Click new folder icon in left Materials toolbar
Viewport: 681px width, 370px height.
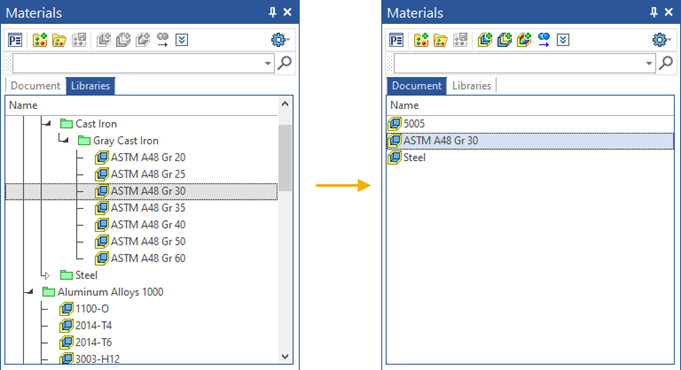59,40
